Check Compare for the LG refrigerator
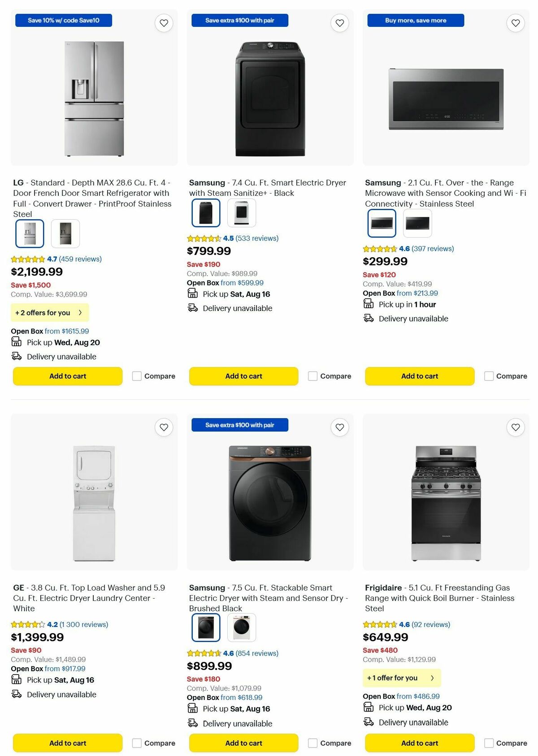This screenshot has width=538, height=756. click(136, 376)
